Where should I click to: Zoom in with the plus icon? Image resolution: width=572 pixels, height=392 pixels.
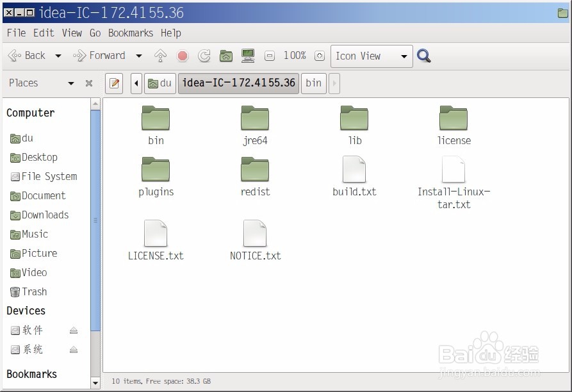coord(320,56)
